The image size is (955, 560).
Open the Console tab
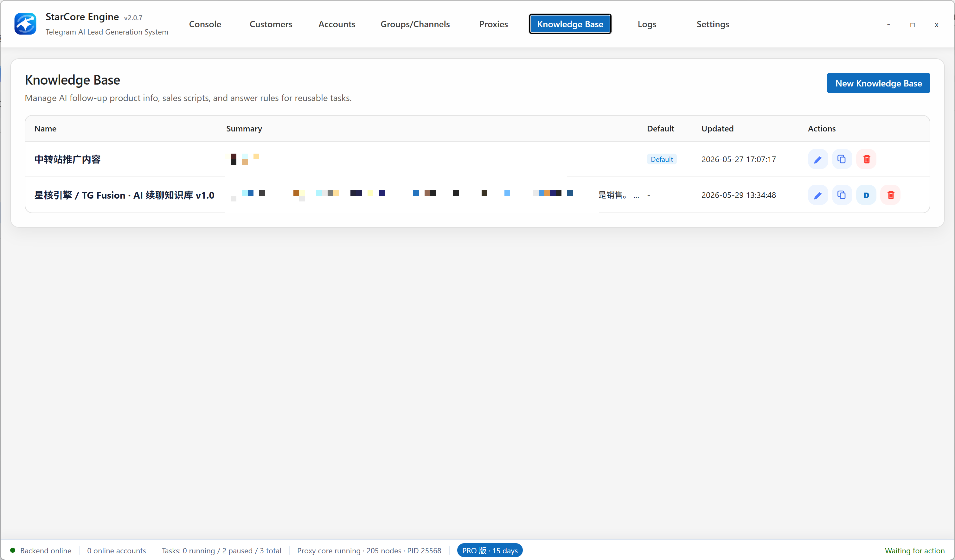click(x=205, y=24)
